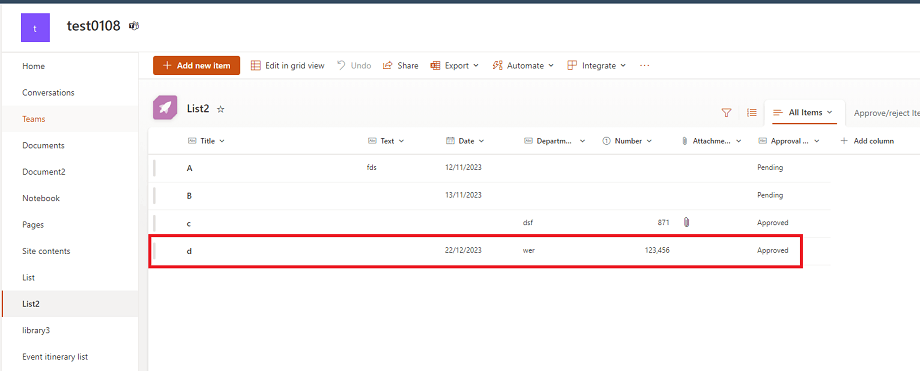
Task: Click Pending status in row A
Action: 770,168
